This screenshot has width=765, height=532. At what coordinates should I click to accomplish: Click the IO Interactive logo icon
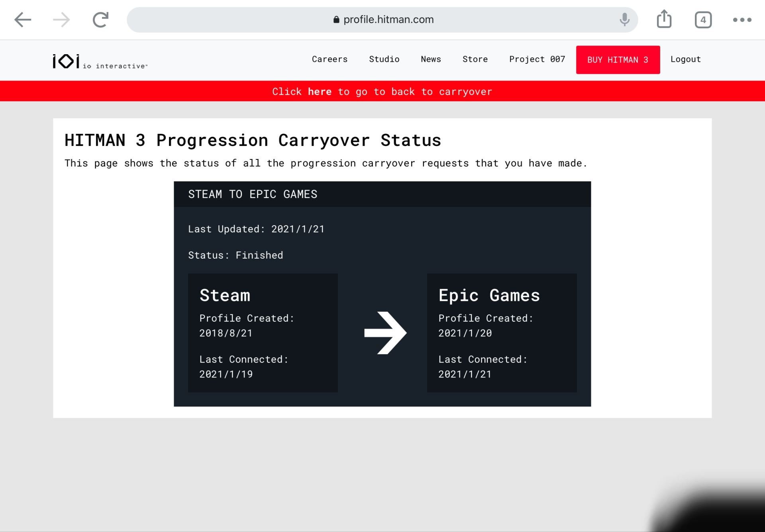tap(66, 59)
